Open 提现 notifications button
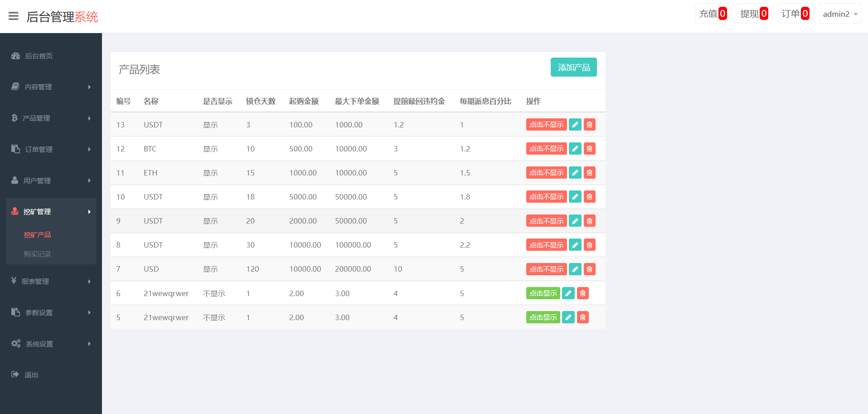This screenshot has height=414, width=868. click(x=754, y=14)
